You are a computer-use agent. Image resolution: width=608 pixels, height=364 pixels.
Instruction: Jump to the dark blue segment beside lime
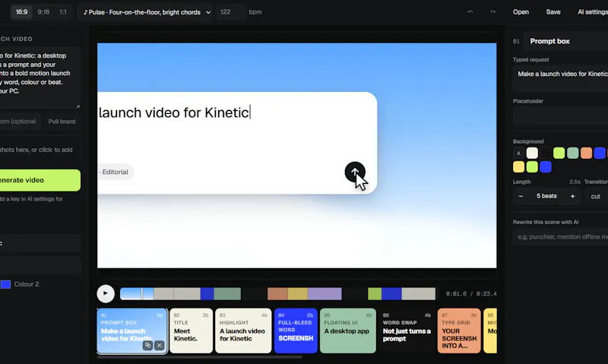(x=391, y=294)
